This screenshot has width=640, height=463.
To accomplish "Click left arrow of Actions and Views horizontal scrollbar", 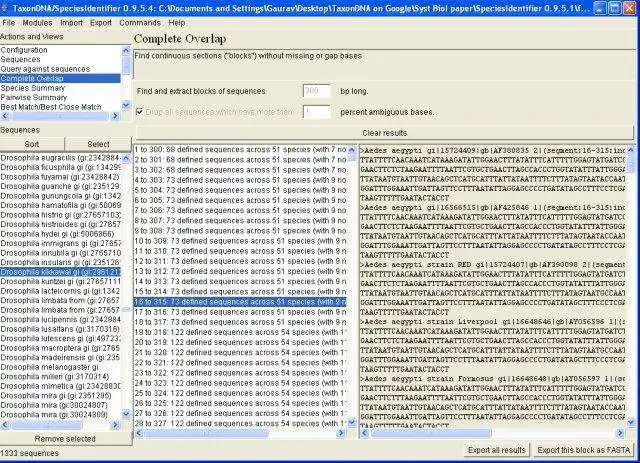I will pyautogui.click(x=5, y=116).
